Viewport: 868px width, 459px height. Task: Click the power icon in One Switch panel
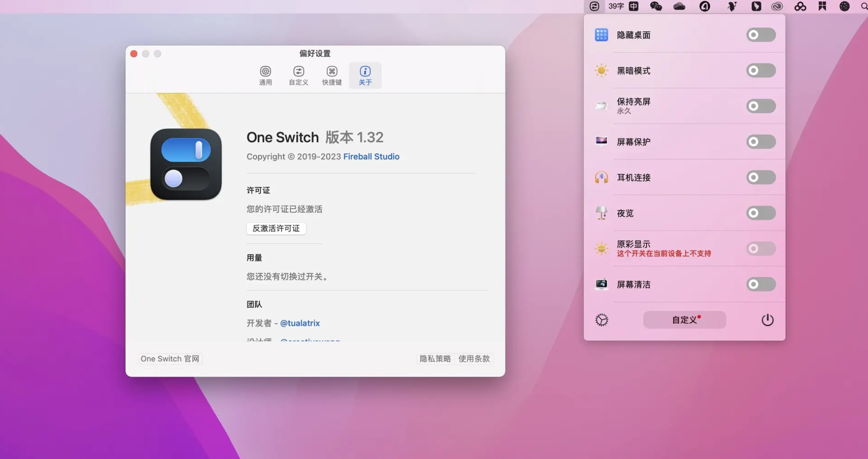tap(767, 319)
